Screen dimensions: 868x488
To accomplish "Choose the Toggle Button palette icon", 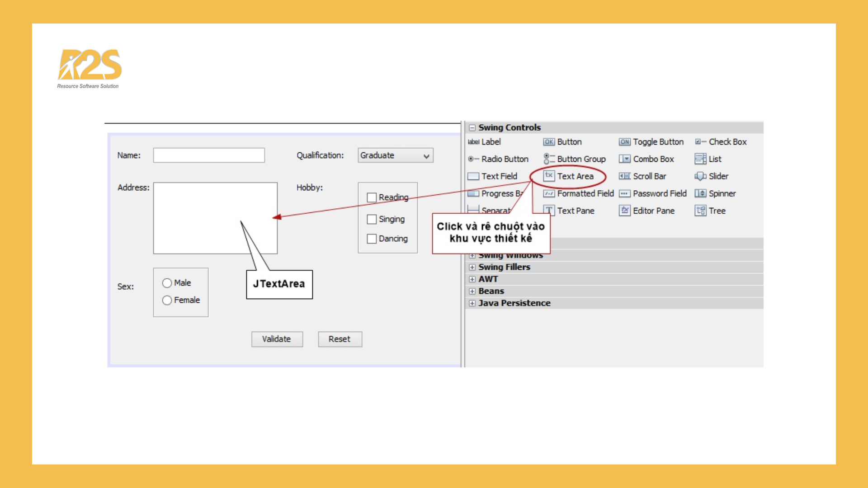I will [x=624, y=142].
